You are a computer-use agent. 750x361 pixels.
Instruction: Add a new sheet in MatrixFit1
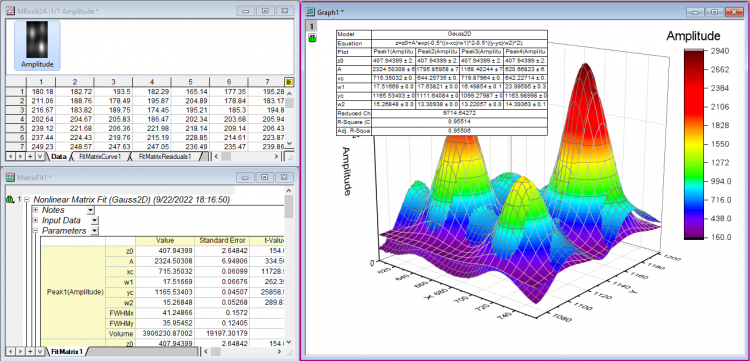[29, 352]
